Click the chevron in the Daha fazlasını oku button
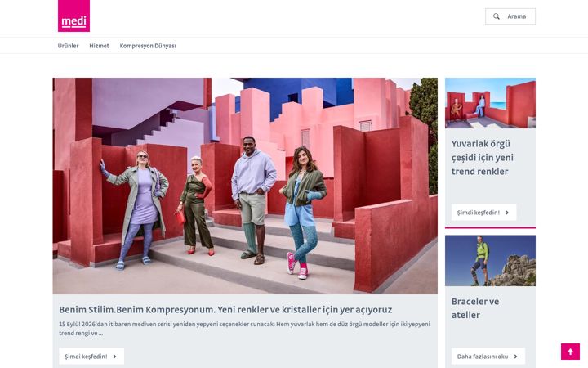The image size is (588, 368). point(515,357)
